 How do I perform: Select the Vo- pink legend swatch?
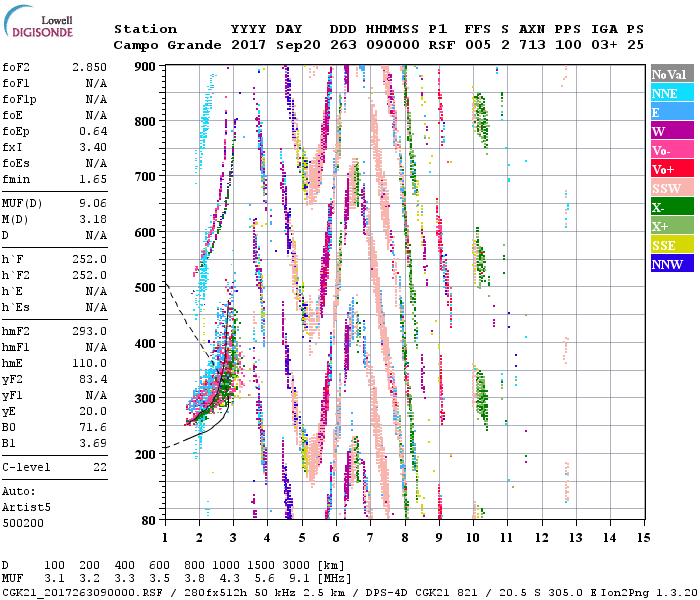pyautogui.click(x=672, y=150)
